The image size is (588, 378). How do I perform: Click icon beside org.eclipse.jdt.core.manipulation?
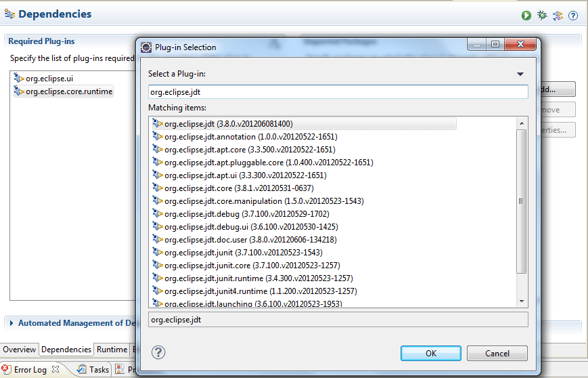coord(158,201)
